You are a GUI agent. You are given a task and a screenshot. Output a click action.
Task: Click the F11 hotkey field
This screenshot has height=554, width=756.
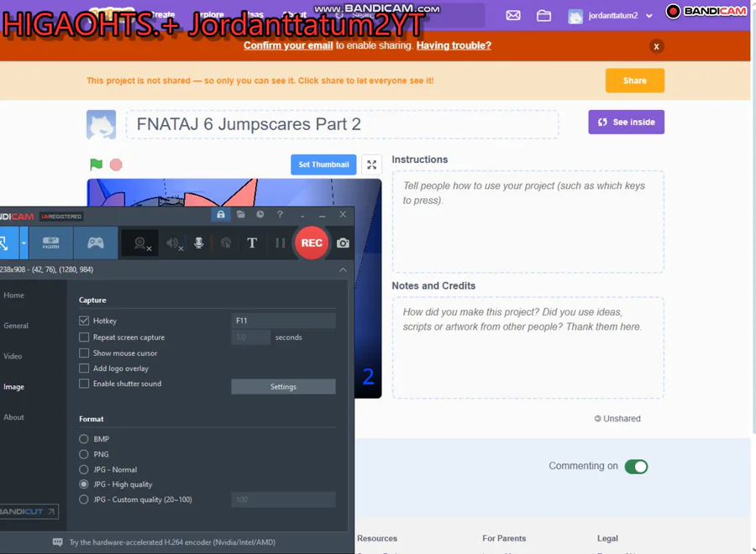(284, 321)
